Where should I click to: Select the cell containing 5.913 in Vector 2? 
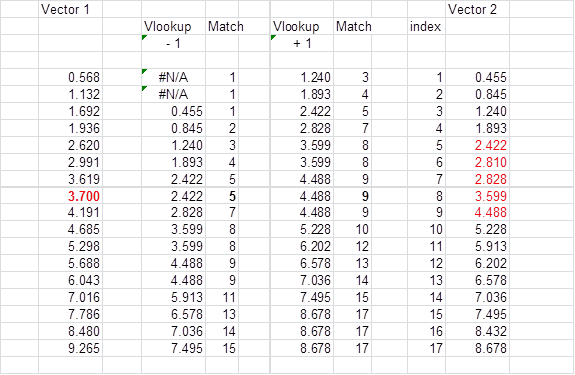[x=477, y=246]
